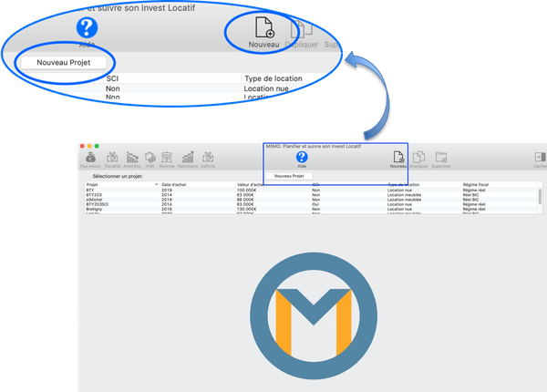Click the 2016 purchase date cell
Image resolution: width=547 pixels, height=392 pixels.
point(167,209)
